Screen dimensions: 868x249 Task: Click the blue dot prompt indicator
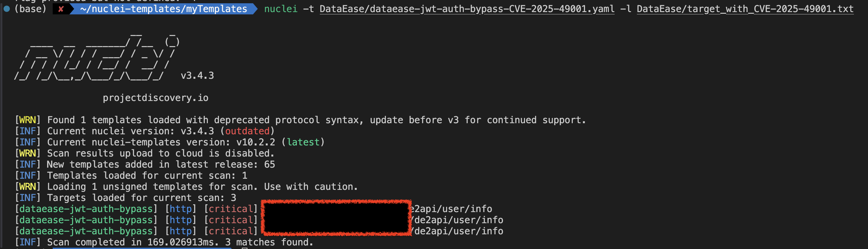point(7,9)
